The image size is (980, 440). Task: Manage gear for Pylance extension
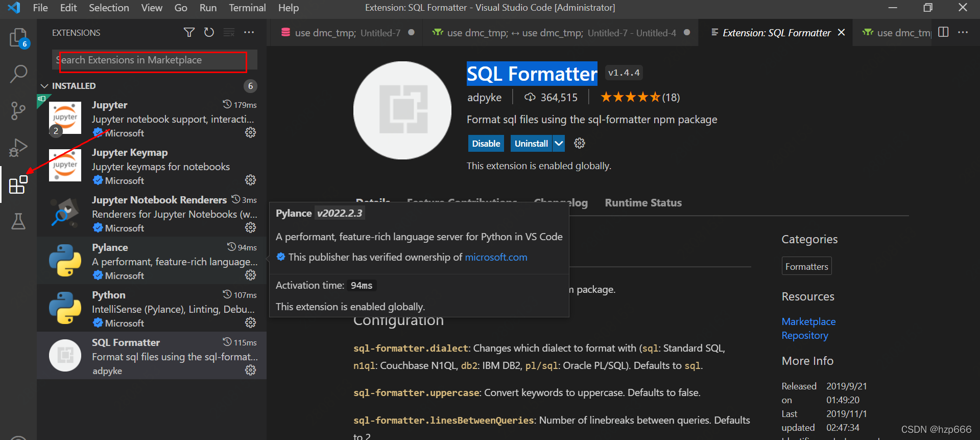point(250,275)
